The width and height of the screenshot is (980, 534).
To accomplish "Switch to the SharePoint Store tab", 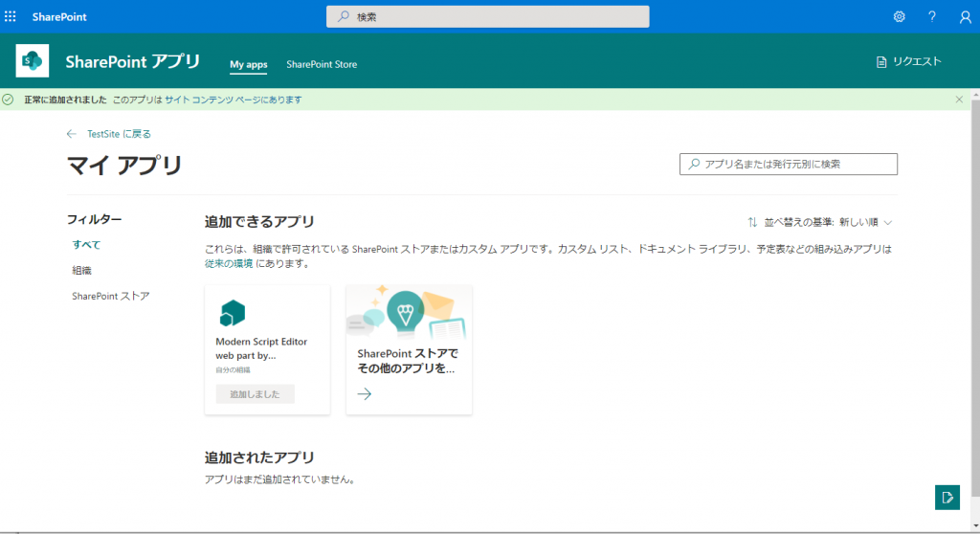I will point(322,64).
